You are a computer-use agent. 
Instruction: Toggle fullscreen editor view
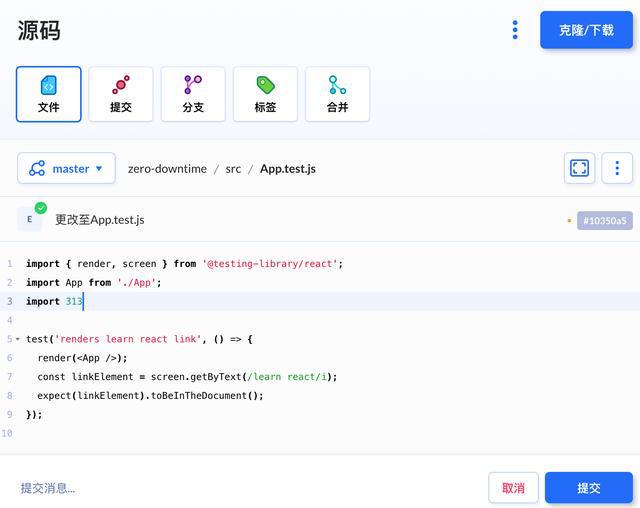pyautogui.click(x=579, y=168)
